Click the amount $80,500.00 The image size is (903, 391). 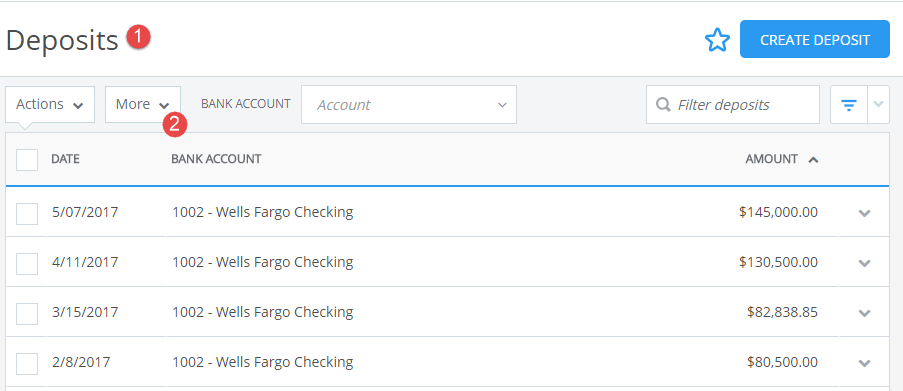point(783,363)
